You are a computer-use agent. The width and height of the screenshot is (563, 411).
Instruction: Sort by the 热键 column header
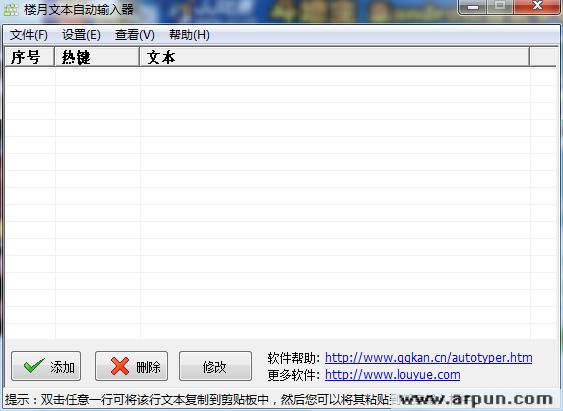[x=97, y=57]
